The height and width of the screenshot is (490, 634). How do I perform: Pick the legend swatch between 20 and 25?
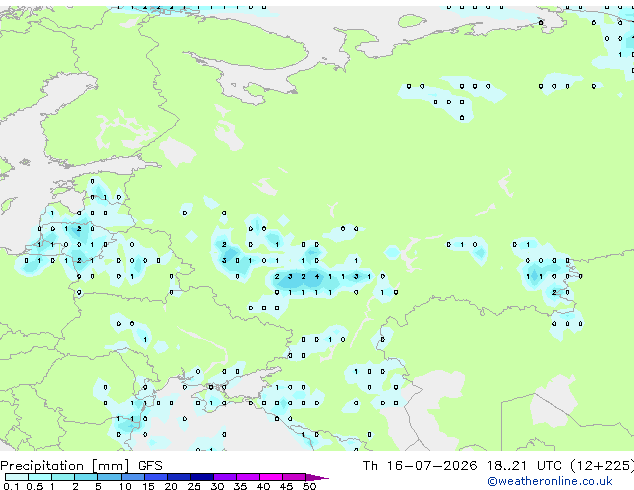coord(179,477)
